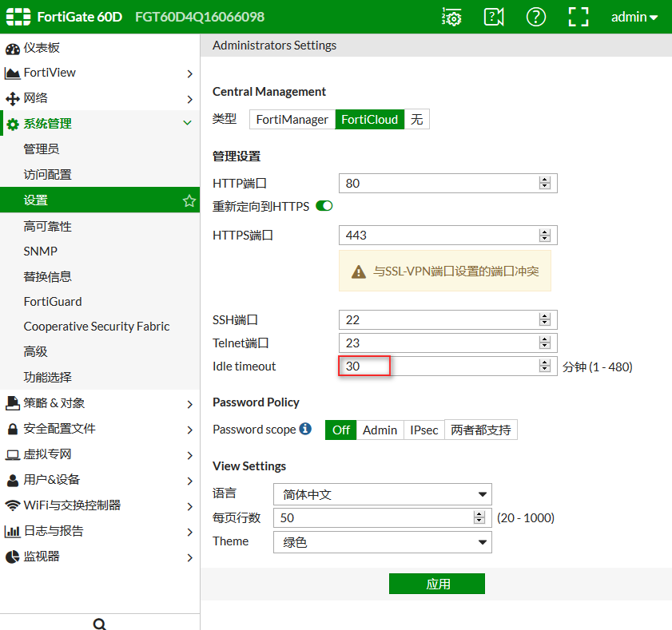This screenshot has height=630, width=672.
Task: Open the admin user dropdown
Action: [x=634, y=17]
